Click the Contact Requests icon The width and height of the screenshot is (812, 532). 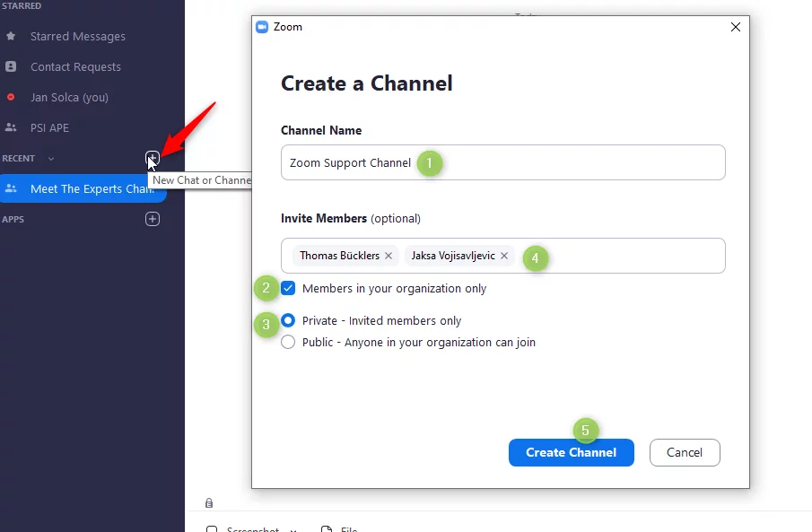(x=11, y=67)
